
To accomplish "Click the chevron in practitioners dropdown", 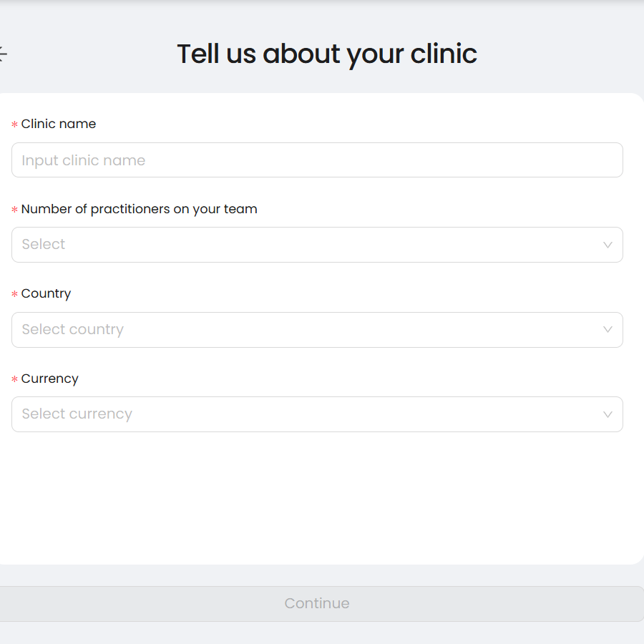I will coord(608,245).
